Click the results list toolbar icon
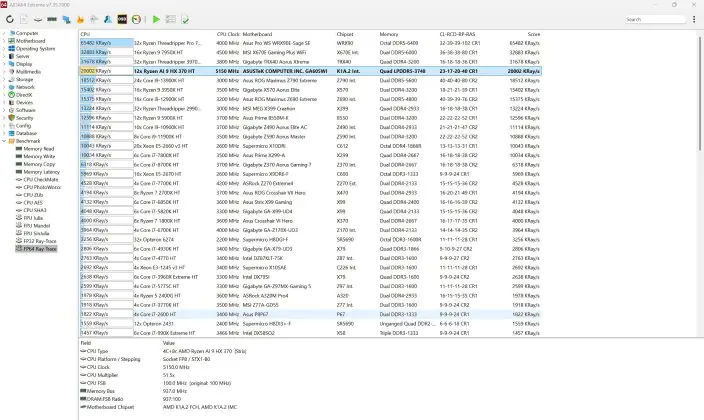This screenshot has width=704, height=420. 171,19
